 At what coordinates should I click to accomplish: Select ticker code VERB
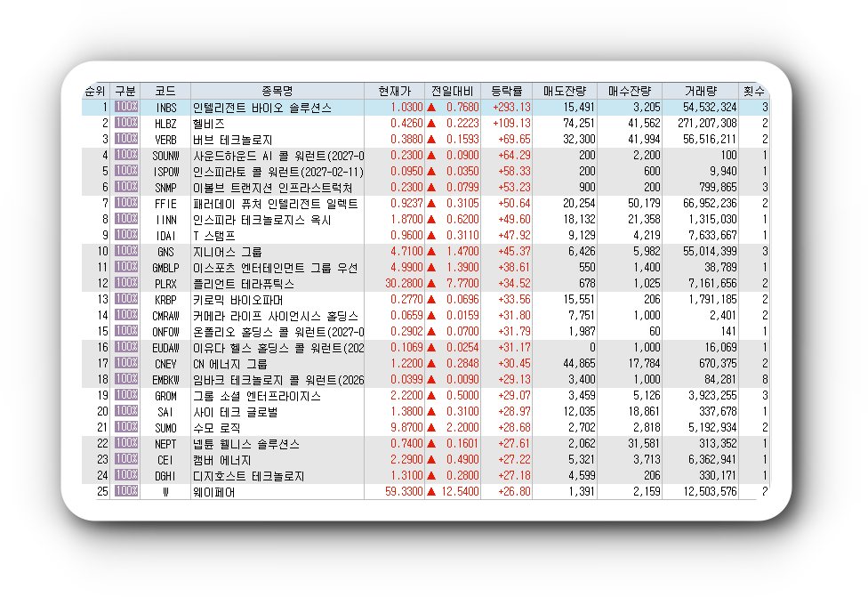pos(165,140)
